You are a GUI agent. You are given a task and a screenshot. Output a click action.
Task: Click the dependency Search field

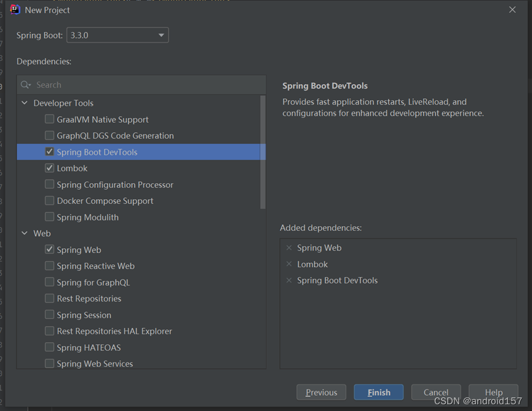pyautogui.click(x=141, y=85)
